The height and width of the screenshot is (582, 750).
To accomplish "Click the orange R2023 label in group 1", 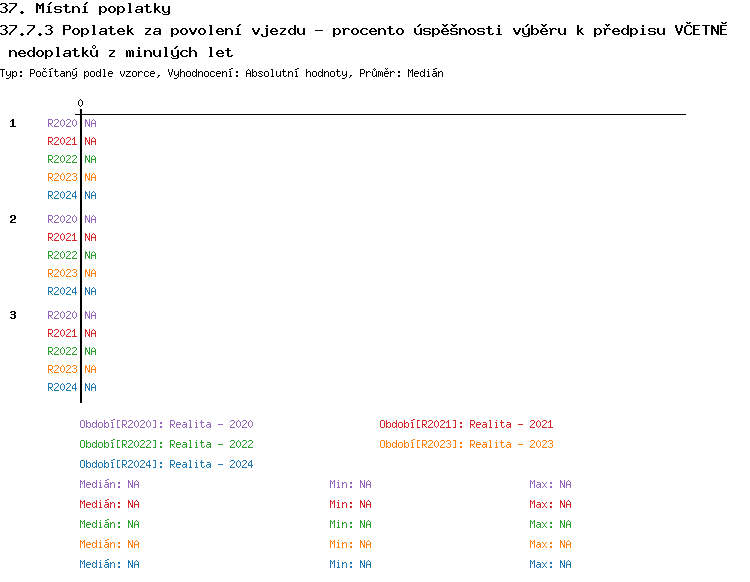I will tap(62, 177).
